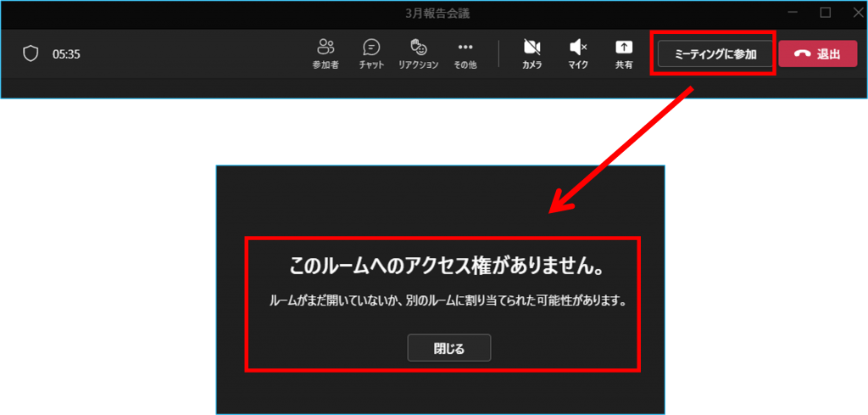The height and width of the screenshot is (415, 868).
Task: Open the 共有 share content tray
Action: pyautogui.click(x=624, y=53)
